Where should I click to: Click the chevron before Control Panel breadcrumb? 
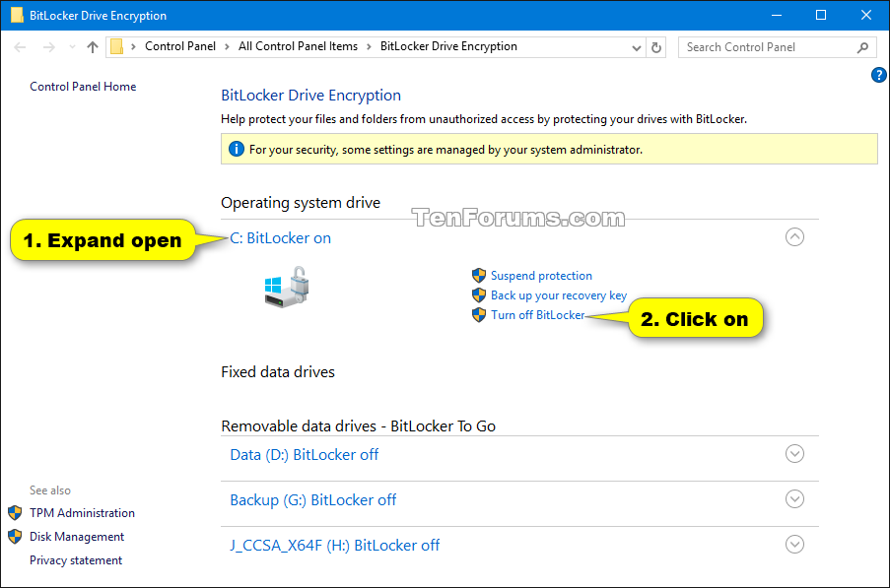133,47
